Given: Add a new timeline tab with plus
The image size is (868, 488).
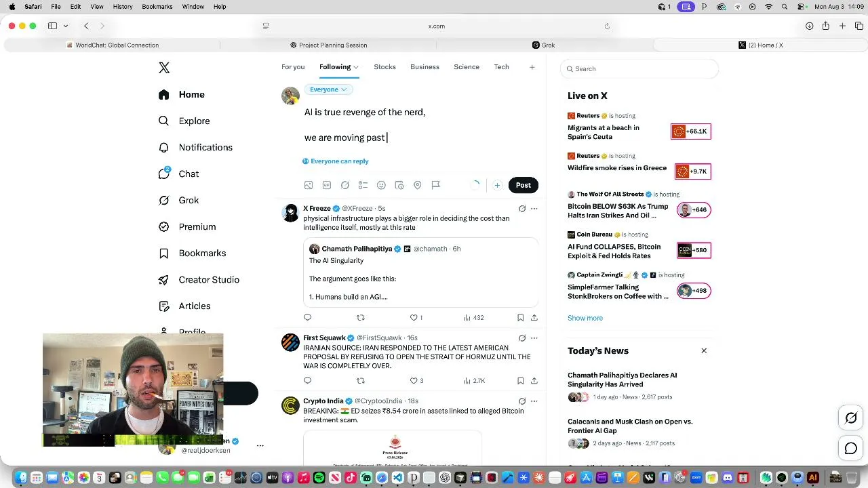Looking at the screenshot, I should [532, 67].
